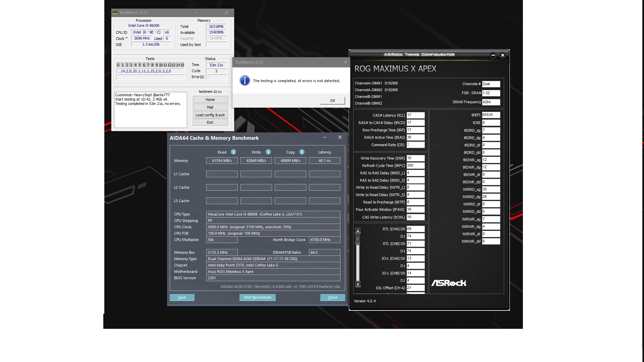Click TestMem5 title bar app icon

[x=115, y=13]
